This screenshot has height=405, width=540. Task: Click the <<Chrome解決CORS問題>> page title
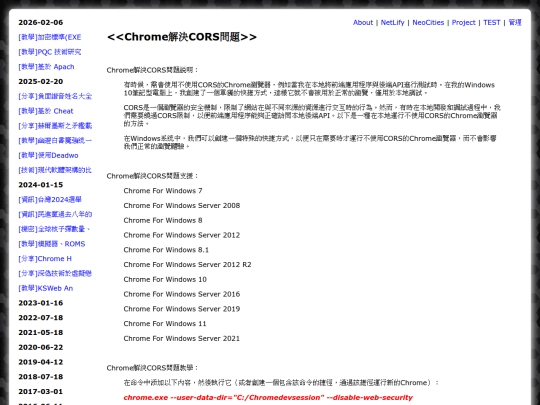point(182,37)
